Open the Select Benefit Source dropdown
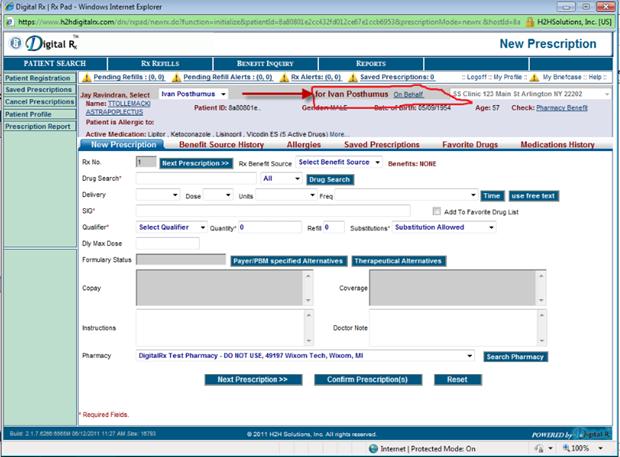 tap(339, 162)
